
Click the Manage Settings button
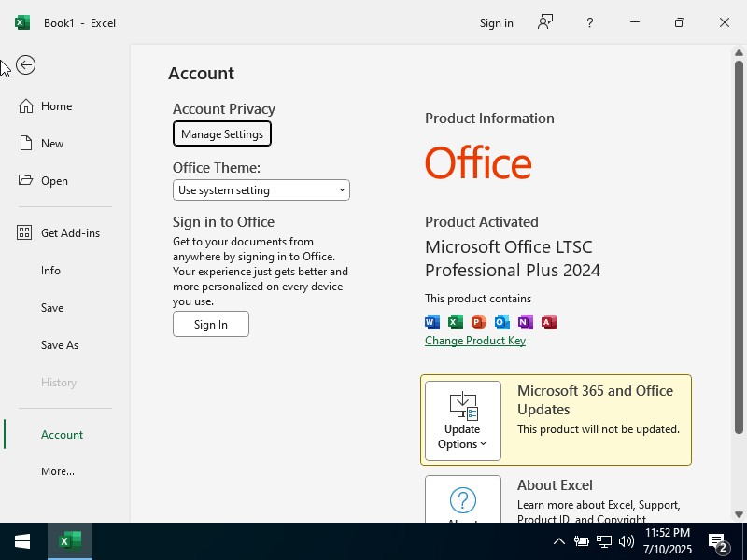[x=222, y=133]
